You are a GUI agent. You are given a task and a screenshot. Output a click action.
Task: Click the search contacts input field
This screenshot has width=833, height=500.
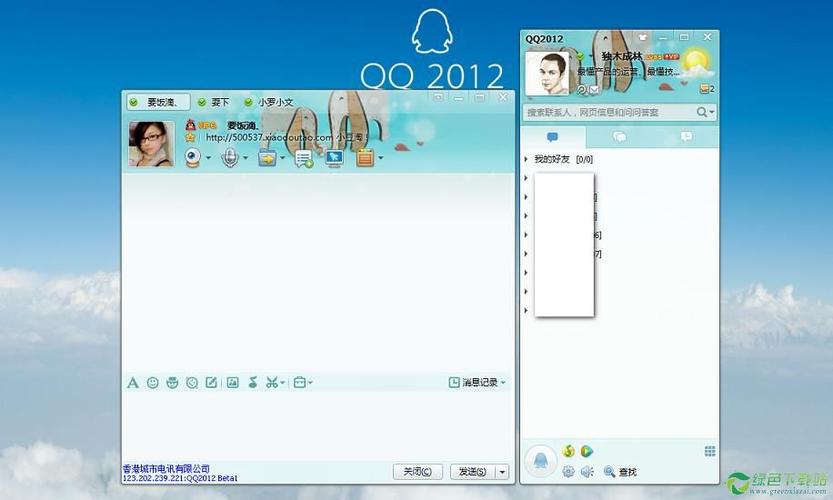click(609, 112)
